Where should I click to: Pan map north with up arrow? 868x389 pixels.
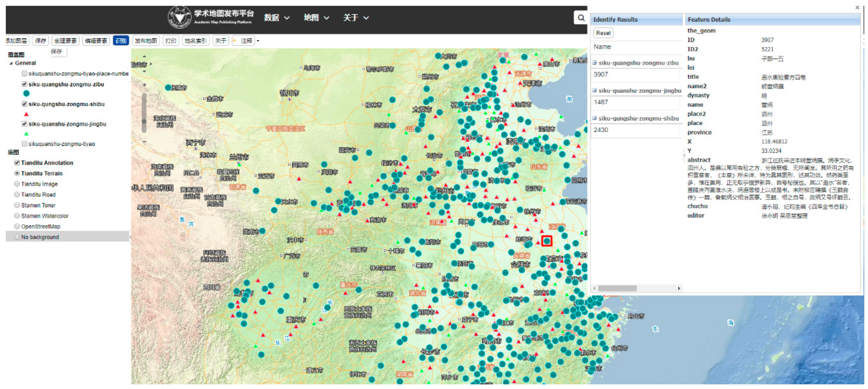[145, 57]
